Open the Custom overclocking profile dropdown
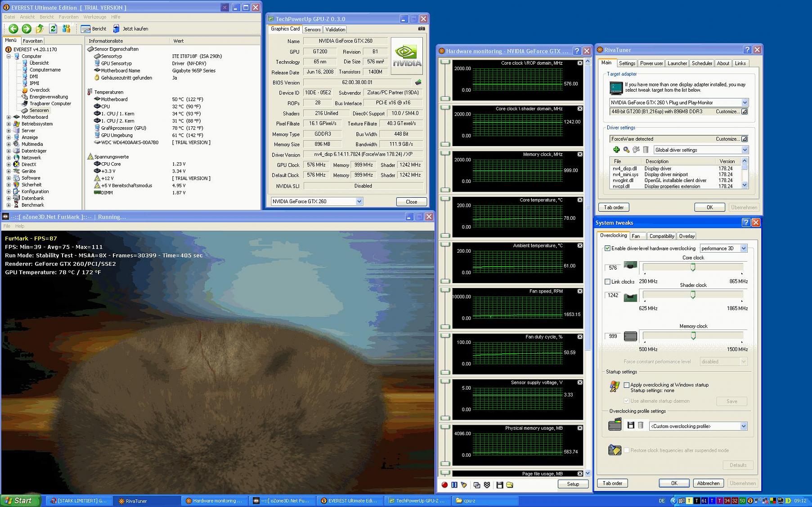812x507 pixels. [743, 426]
